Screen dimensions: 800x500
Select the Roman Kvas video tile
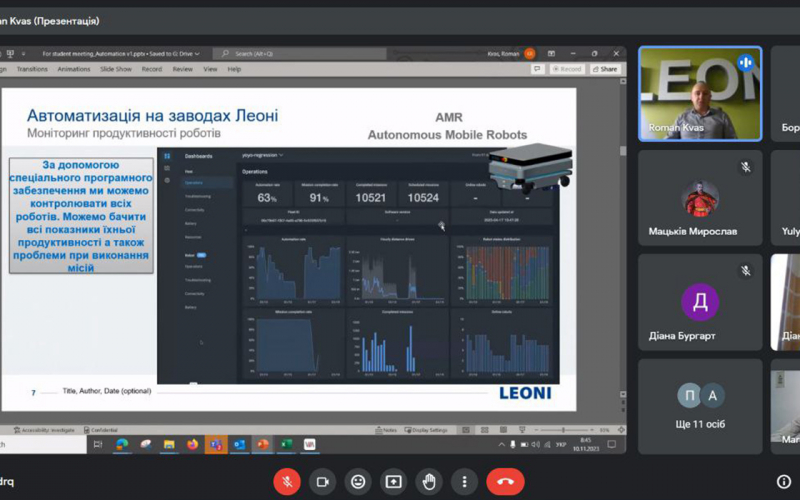click(x=700, y=94)
